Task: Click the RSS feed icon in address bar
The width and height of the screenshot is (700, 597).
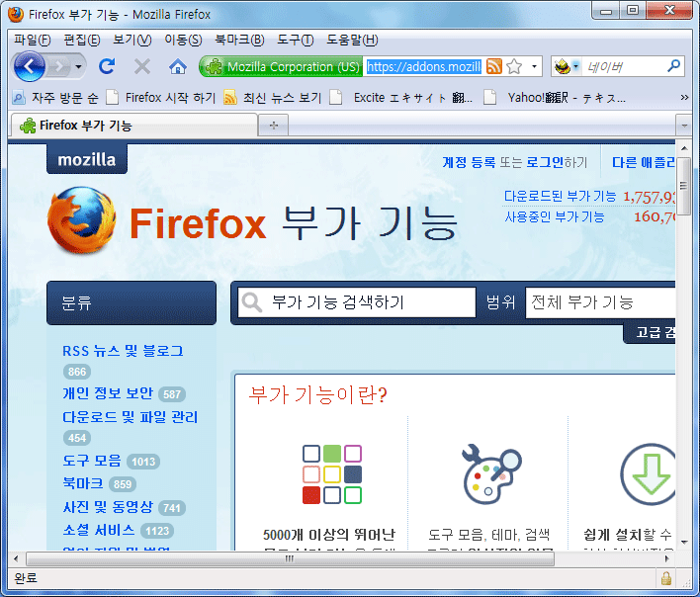Action: click(x=494, y=66)
